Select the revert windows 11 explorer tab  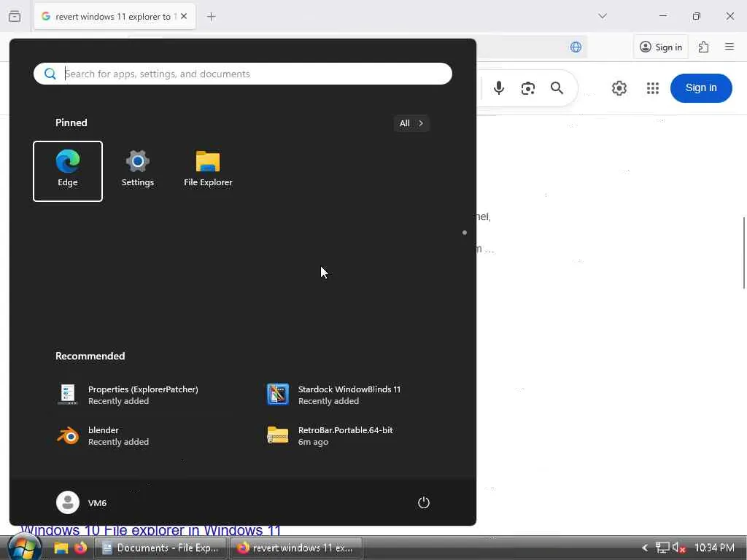point(115,17)
